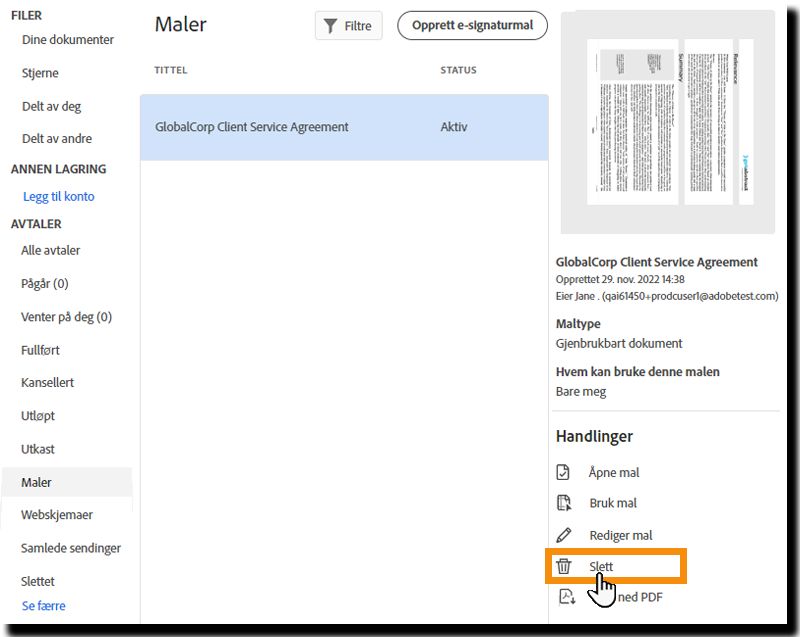Viewport: 800px width, 637px height.
Task: Sort by the STATUS column header
Action: pos(459,70)
